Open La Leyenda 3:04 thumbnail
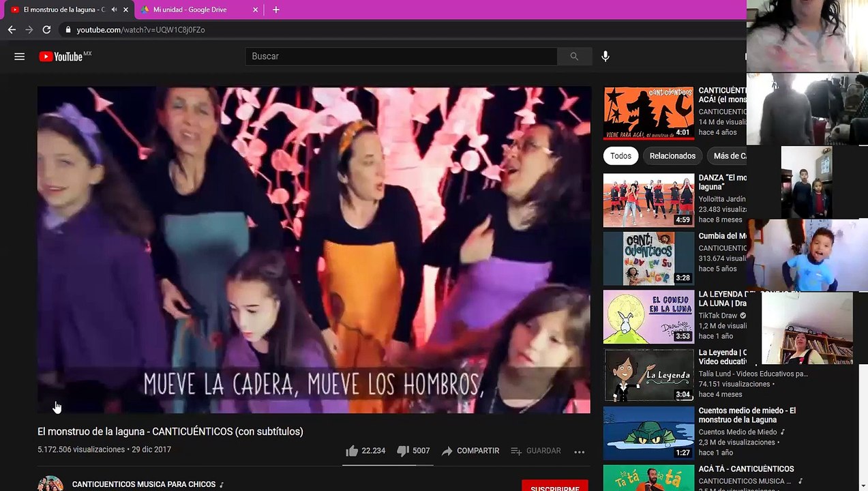Viewport: 868px width, 491px height. (x=648, y=375)
